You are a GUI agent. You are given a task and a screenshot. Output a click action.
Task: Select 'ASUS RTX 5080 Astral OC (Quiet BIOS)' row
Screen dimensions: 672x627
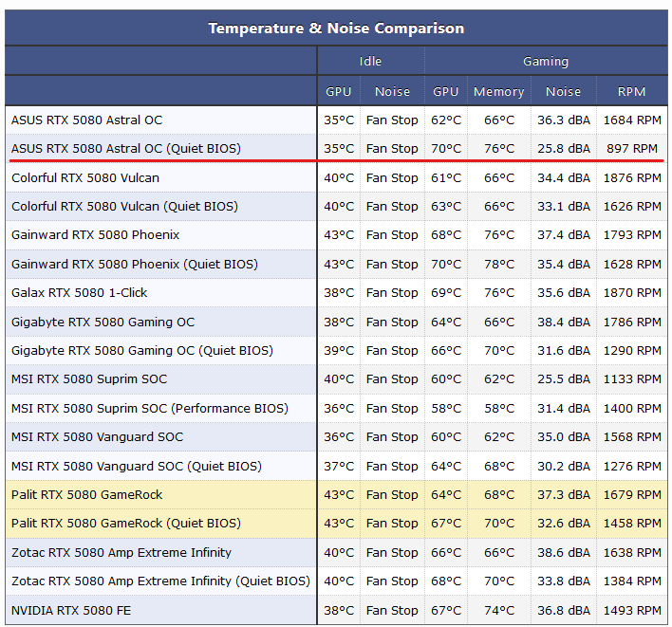(336, 148)
